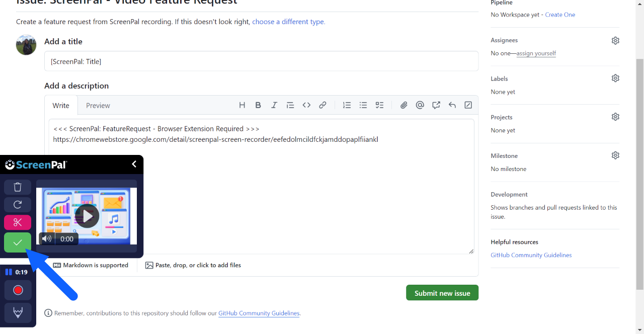Click 'Markdown is supported' link
644x334 pixels.
[91, 265]
